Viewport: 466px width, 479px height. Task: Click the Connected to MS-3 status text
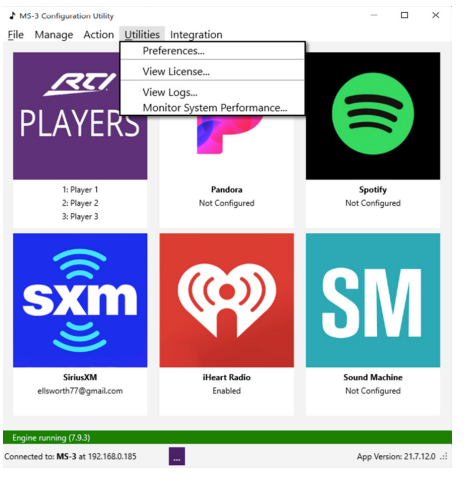point(70,456)
